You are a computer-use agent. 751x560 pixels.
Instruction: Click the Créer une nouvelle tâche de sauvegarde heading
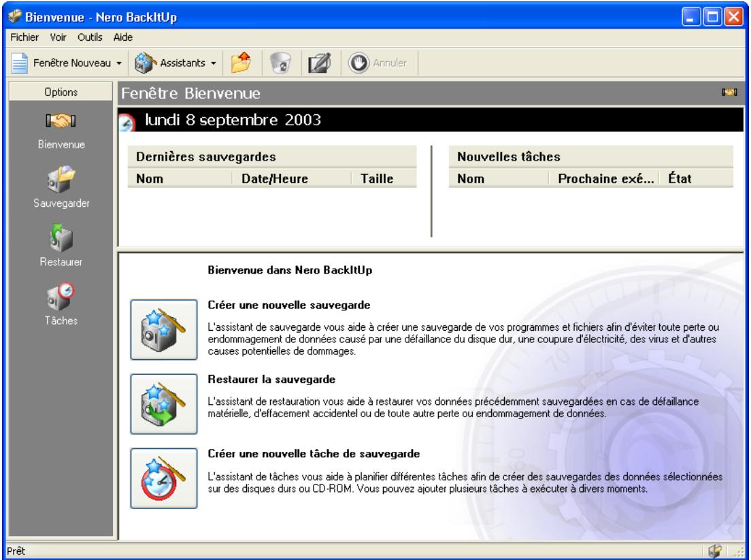pyautogui.click(x=314, y=454)
